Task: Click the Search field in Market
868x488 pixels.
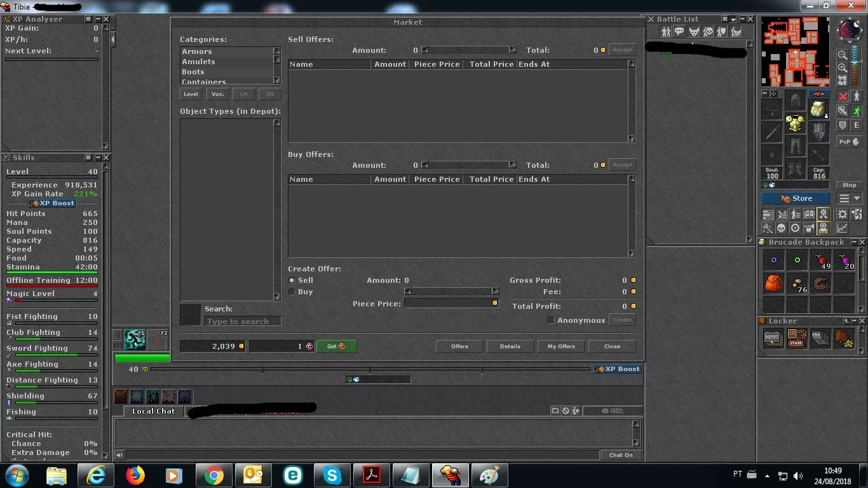Action: (x=243, y=322)
